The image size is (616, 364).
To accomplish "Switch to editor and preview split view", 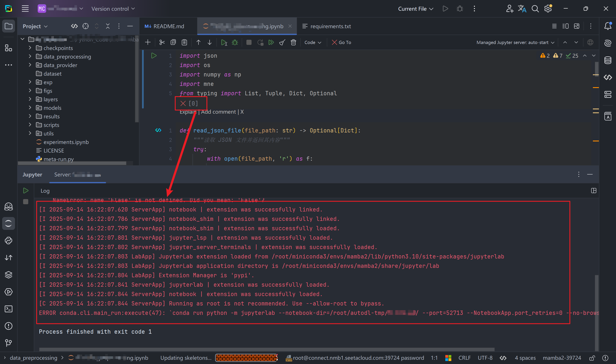I will 566,26.
